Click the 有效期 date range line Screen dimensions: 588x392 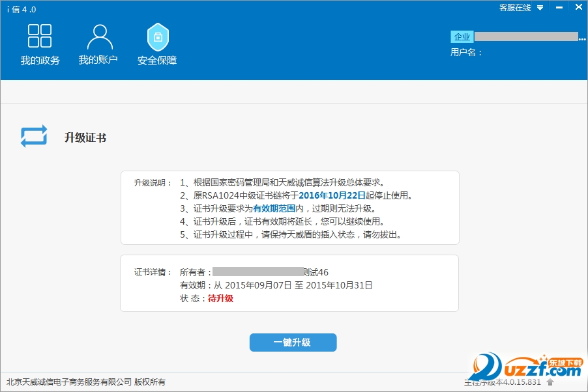276,285
